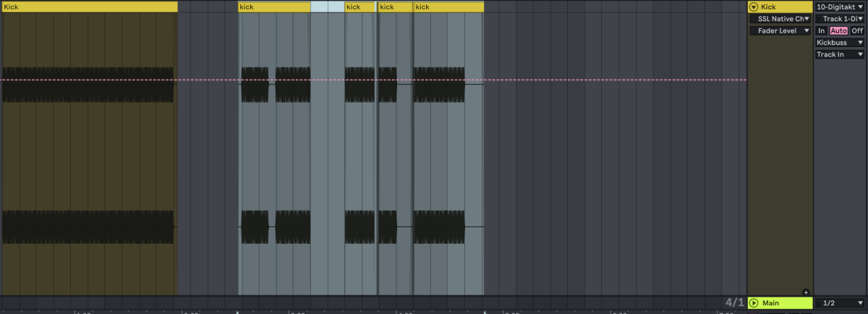Screen dimensions: 868x314
Task: Open the 10-Digitakt input type dropdown
Action: pos(840,7)
